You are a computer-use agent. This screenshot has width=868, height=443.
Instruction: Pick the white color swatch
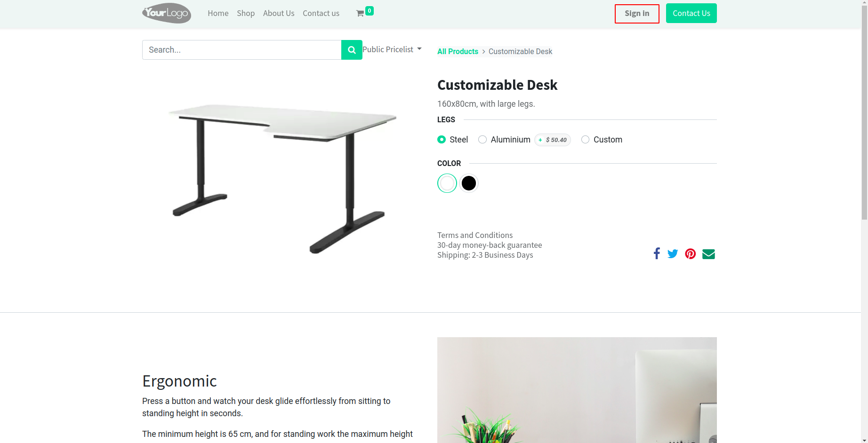click(447, 183)
